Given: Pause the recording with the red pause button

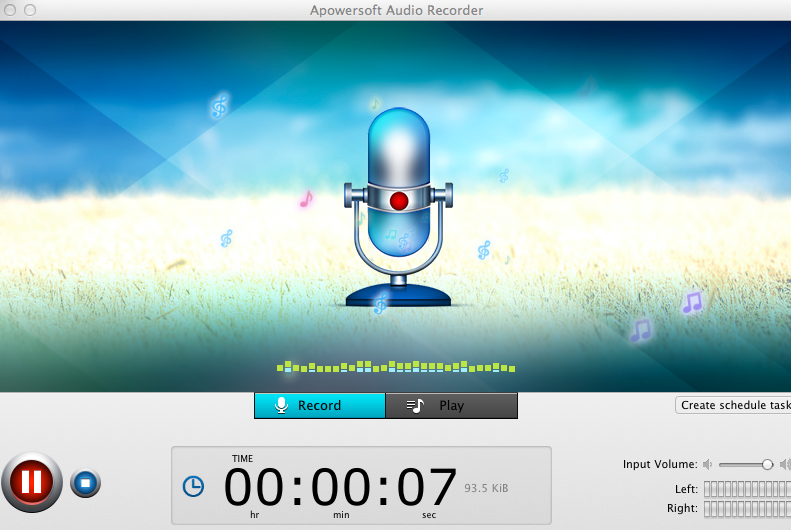Looking at the screenshot, I should point(31,483).
